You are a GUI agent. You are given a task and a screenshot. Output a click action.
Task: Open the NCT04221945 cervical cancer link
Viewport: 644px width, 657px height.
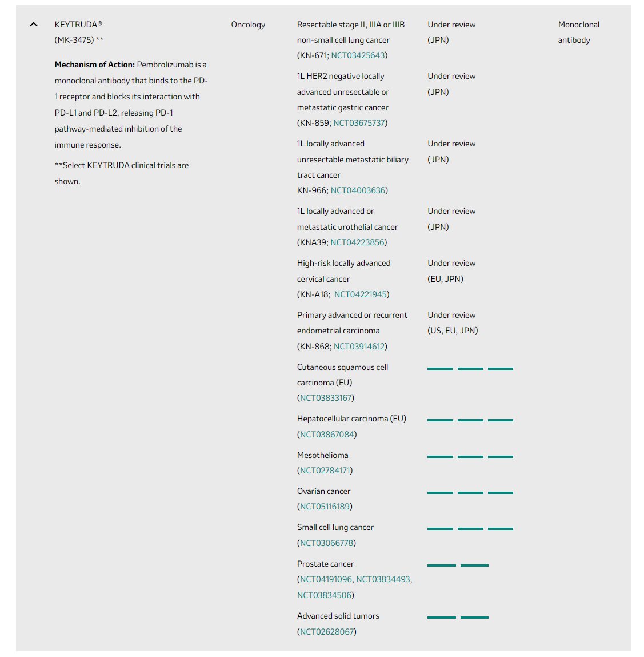click(361, 294)
